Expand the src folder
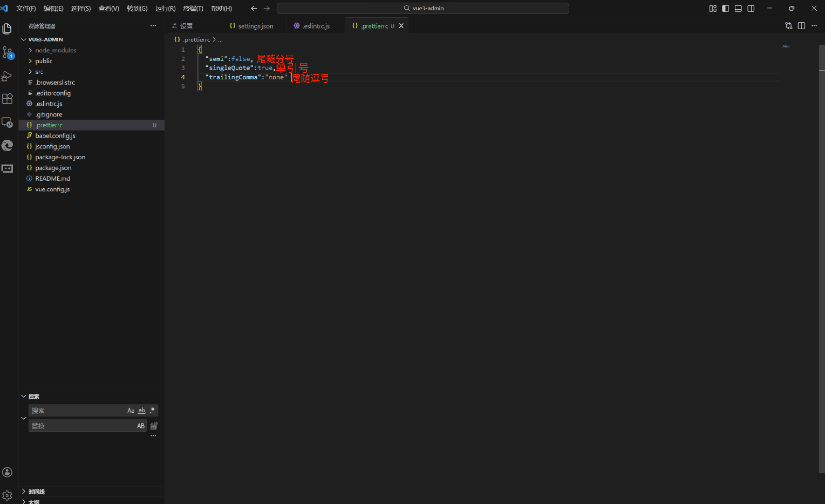The width and height of the screenshot is (825, 504). tap(39, 72)
